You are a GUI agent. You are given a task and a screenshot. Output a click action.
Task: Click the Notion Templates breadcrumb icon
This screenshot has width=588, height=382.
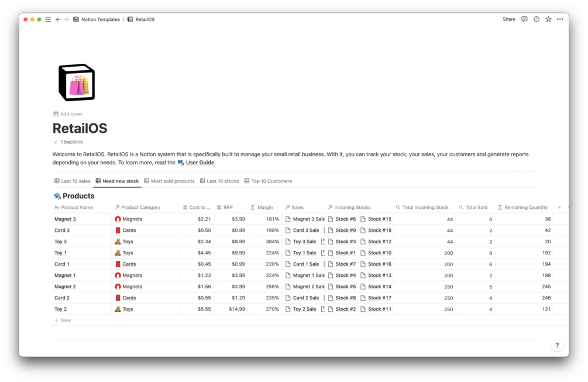tap(76, 19)
